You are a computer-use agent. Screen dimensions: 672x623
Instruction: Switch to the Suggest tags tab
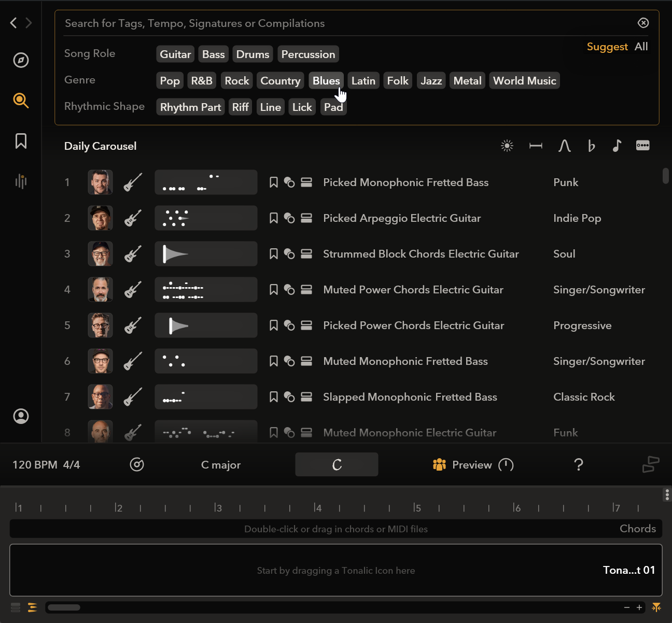point(607,47)
